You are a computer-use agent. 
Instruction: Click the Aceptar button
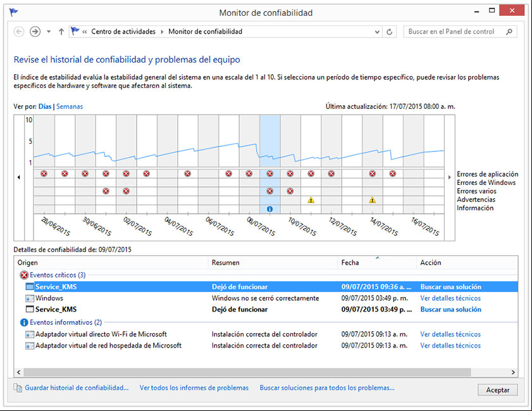click(x=498, y=390)
